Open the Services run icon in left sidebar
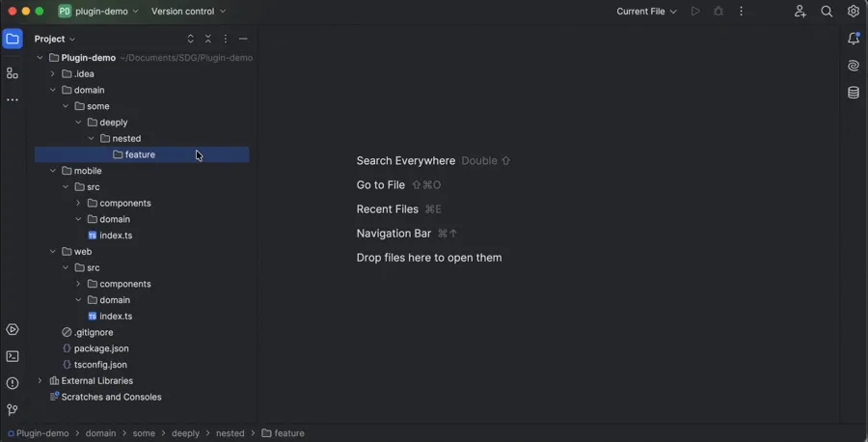868x442 pixels. coord(13,330)
